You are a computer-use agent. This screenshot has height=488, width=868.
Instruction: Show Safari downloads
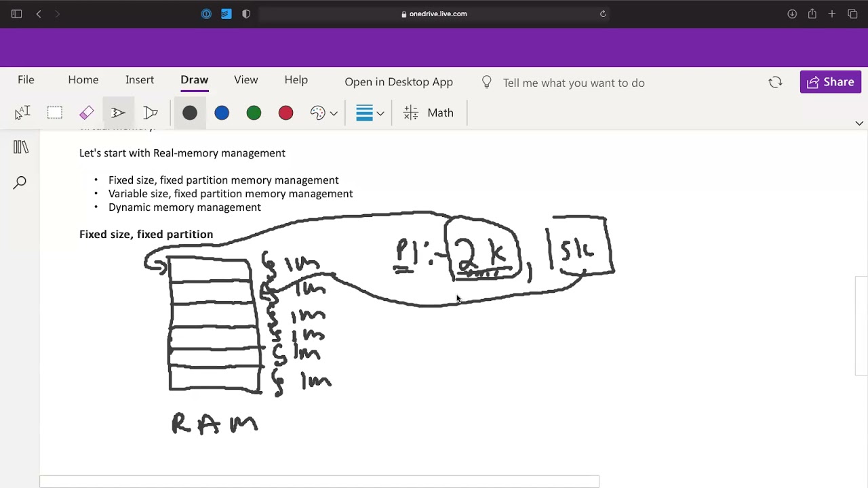[792, 14]
